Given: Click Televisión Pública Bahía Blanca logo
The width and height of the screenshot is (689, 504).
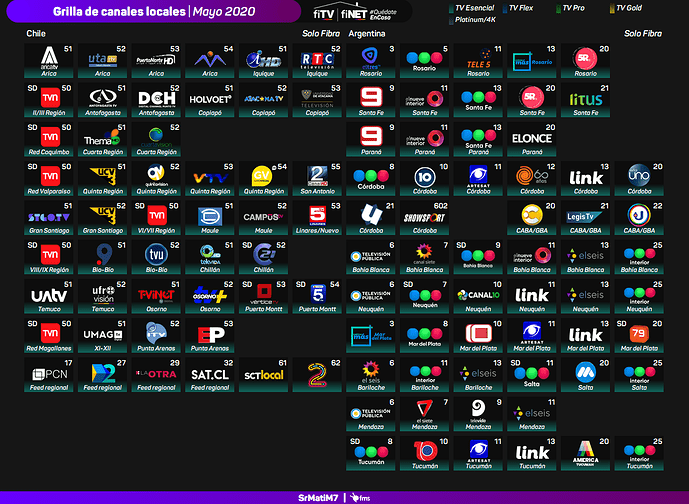Looking at the screenshot, I should pos(371,256).
